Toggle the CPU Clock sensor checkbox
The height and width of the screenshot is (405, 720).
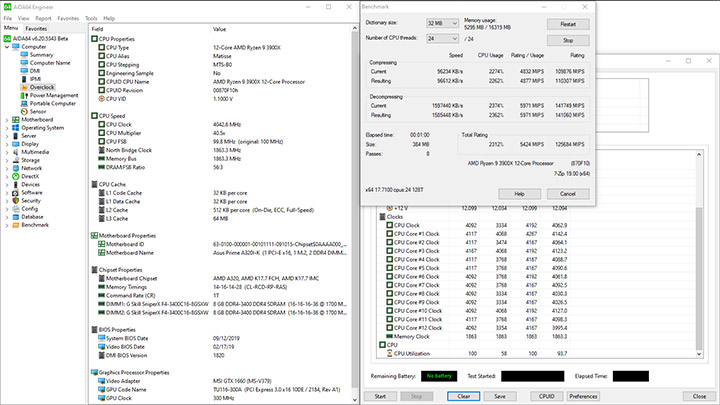coord(389,225)
